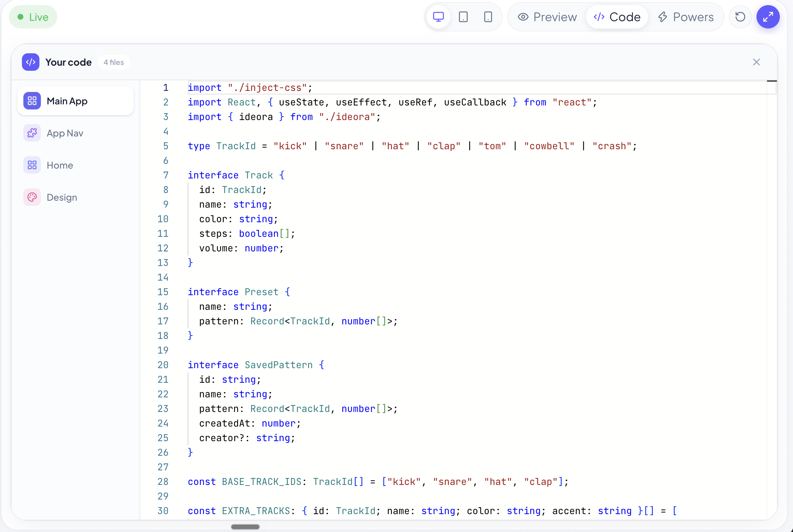Click the Design palette icon
The width and height of the screenshot is (793, 532).
[32, 197]
